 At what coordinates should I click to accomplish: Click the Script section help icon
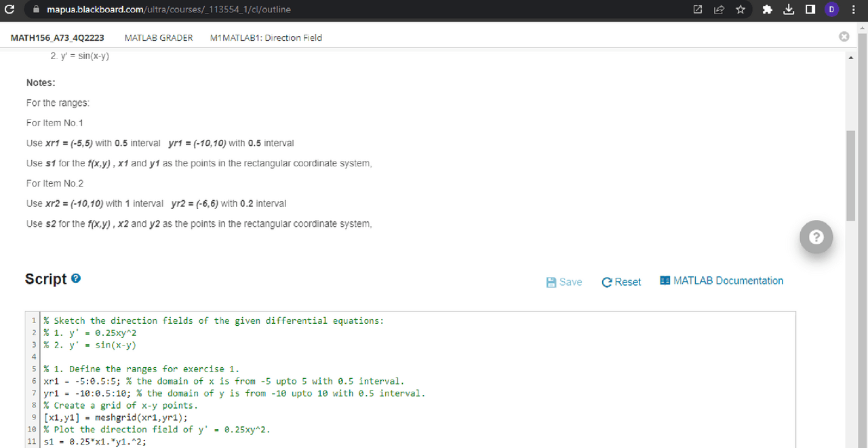point(75,278)
